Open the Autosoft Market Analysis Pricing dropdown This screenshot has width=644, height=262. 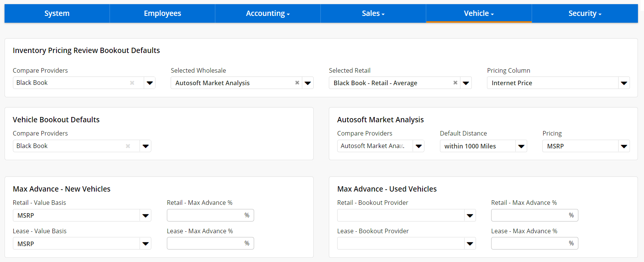click(624, 146)
